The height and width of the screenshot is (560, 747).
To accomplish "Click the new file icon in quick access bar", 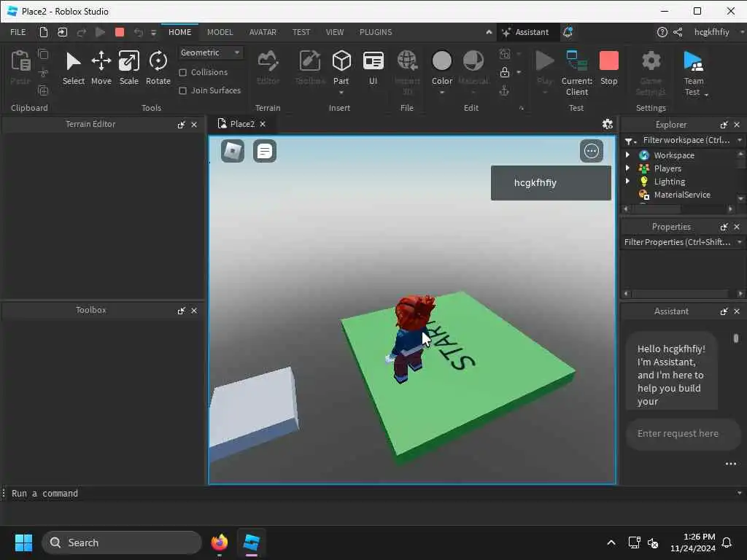I will coord(43,32).
